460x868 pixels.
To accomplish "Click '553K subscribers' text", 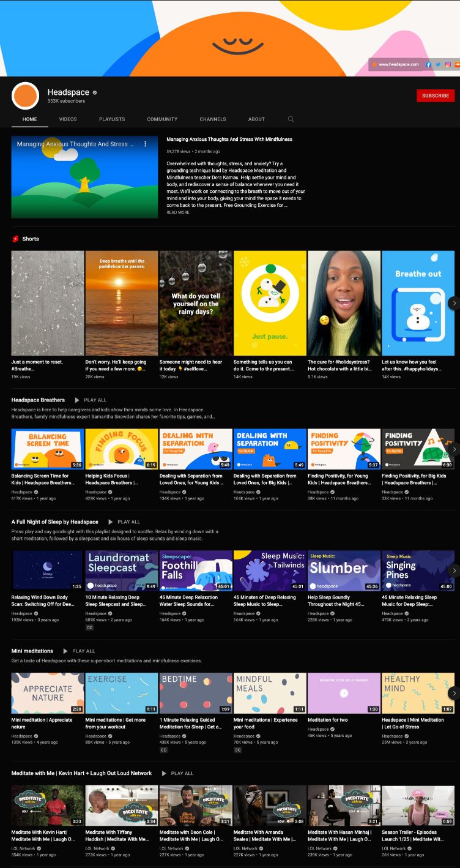I will [66, 101].
